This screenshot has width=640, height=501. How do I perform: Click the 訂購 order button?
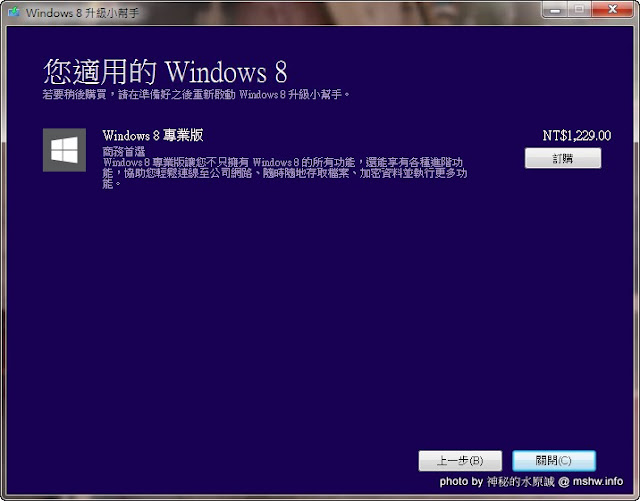tap(563, 158)
